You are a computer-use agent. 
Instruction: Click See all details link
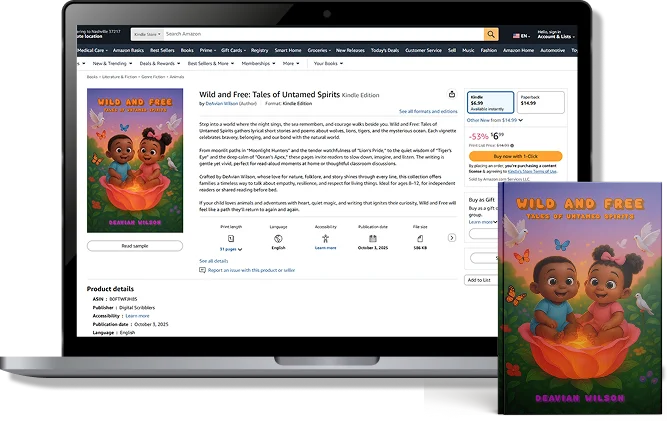click(214, 261)
